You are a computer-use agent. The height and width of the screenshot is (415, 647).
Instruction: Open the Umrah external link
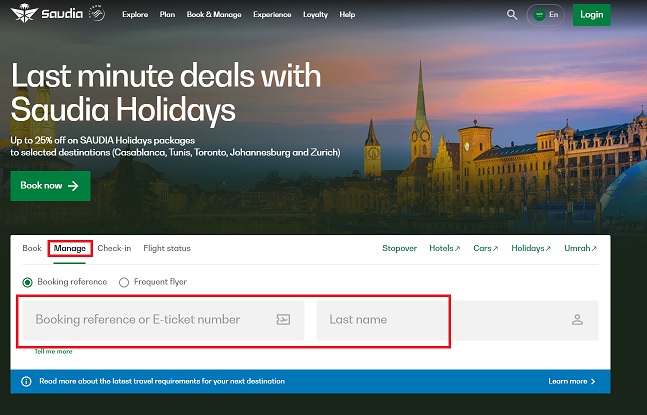[581, 248]
